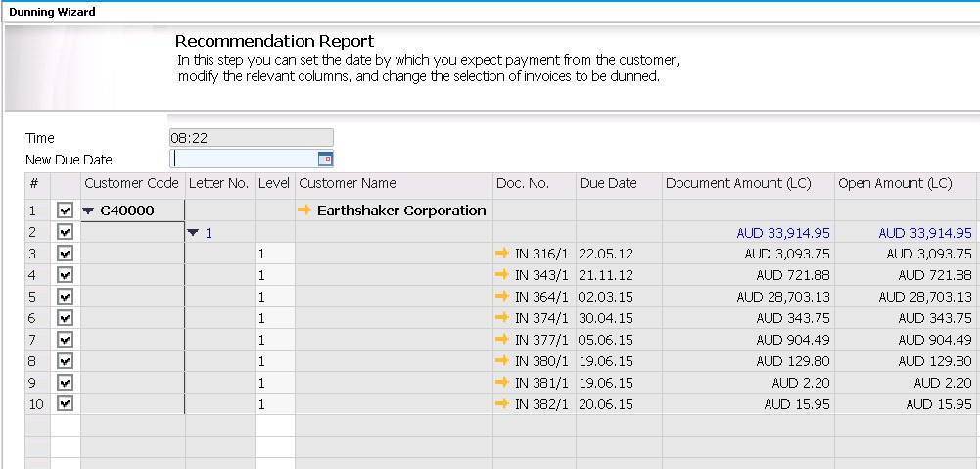Open invoice IN 343/1 via link arrow
Image resolution: width=980 pixels, height=469 pixels.
pyautogui.click(x=503, y=275)
